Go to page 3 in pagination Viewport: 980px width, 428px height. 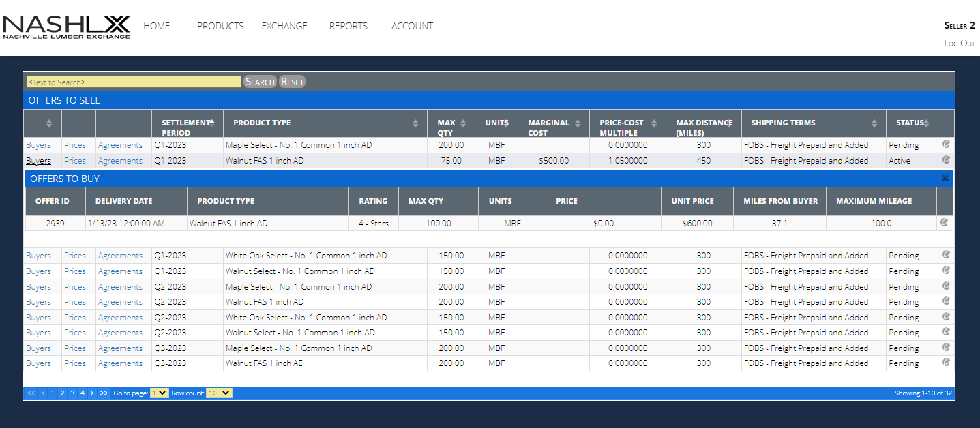pos(72,393)
